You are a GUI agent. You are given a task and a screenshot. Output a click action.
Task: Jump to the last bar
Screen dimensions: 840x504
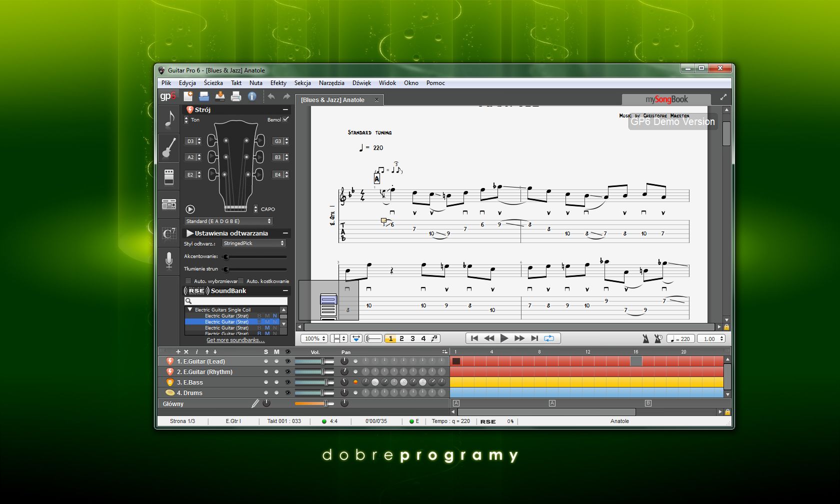tap(534, 338)
